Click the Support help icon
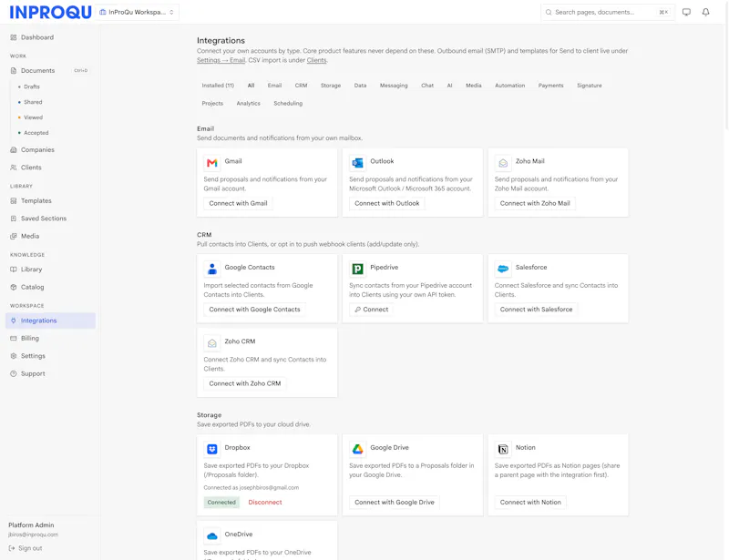The image size is (729, 560). [x=14, y=373]
